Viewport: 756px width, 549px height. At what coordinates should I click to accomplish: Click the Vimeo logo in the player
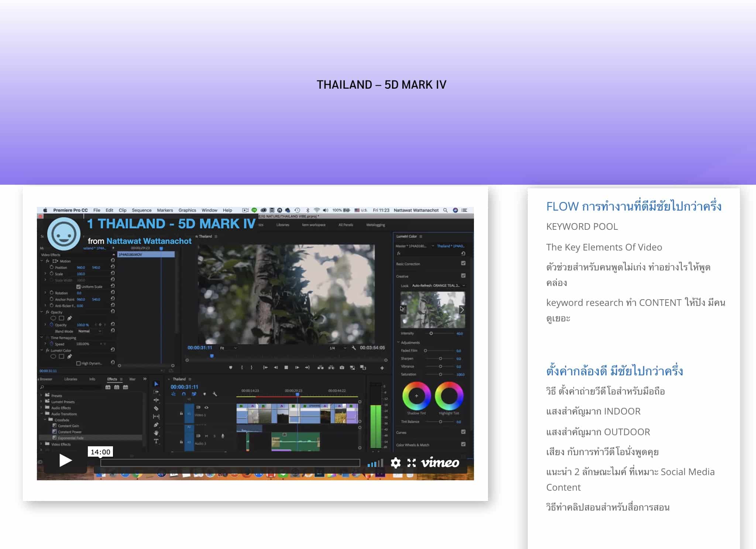pos(440,463)
